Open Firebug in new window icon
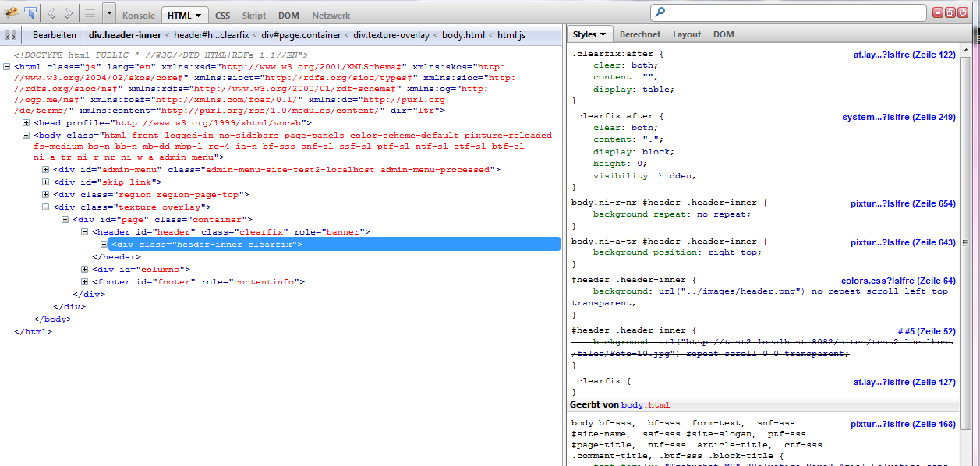980x466 pixels. (x=950, y=12)
